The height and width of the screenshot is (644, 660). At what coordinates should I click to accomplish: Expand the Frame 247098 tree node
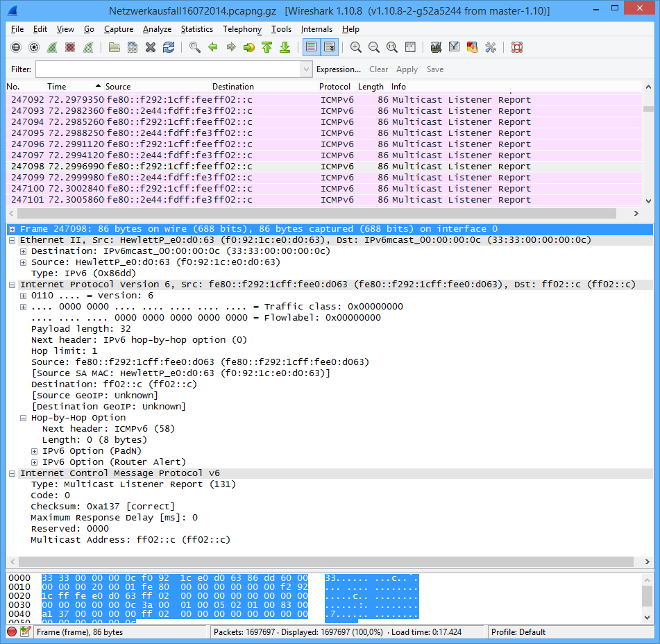pos(12,229)
